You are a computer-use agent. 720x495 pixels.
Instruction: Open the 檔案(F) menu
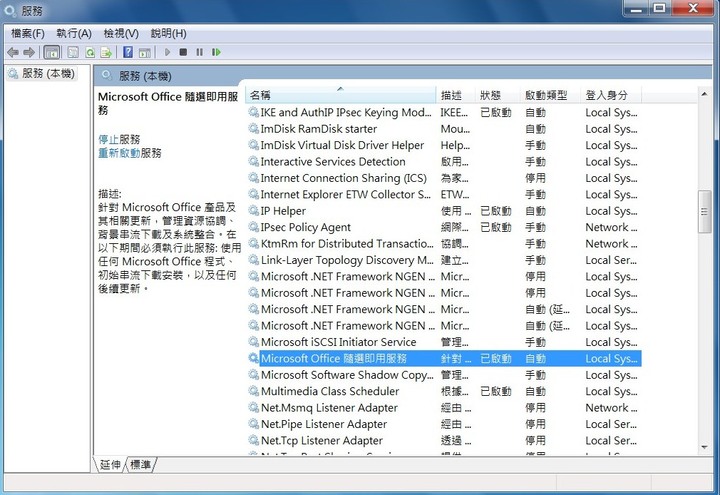28,34
